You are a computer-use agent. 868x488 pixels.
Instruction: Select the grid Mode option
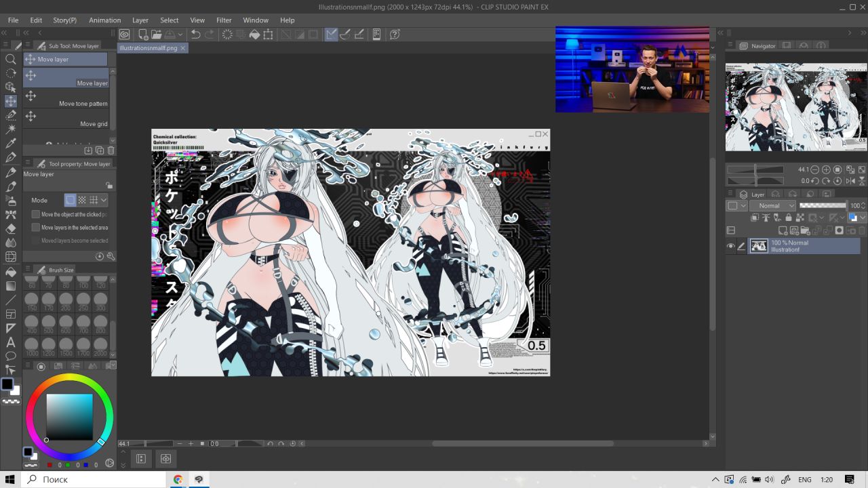pos(94,201)
